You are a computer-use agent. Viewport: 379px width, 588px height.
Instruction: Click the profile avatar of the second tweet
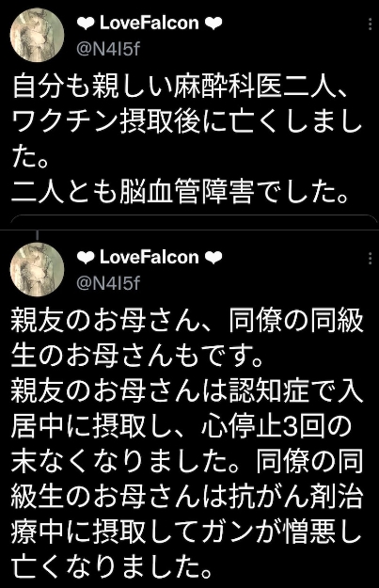(x=37, y=269)
